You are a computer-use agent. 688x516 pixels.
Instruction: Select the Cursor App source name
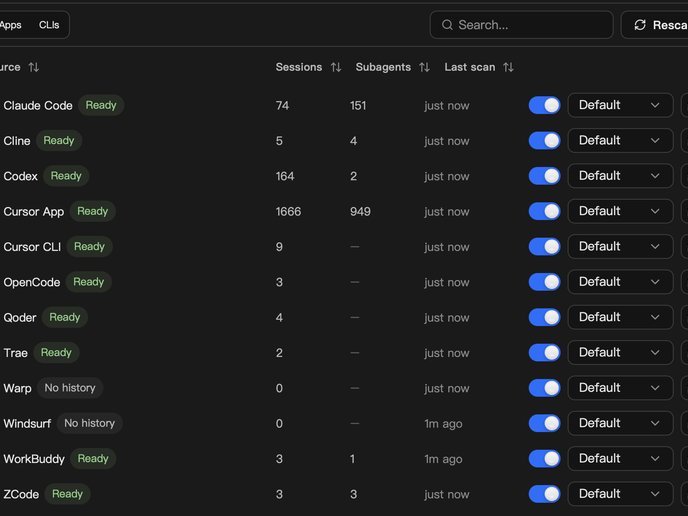pos(34,212)
